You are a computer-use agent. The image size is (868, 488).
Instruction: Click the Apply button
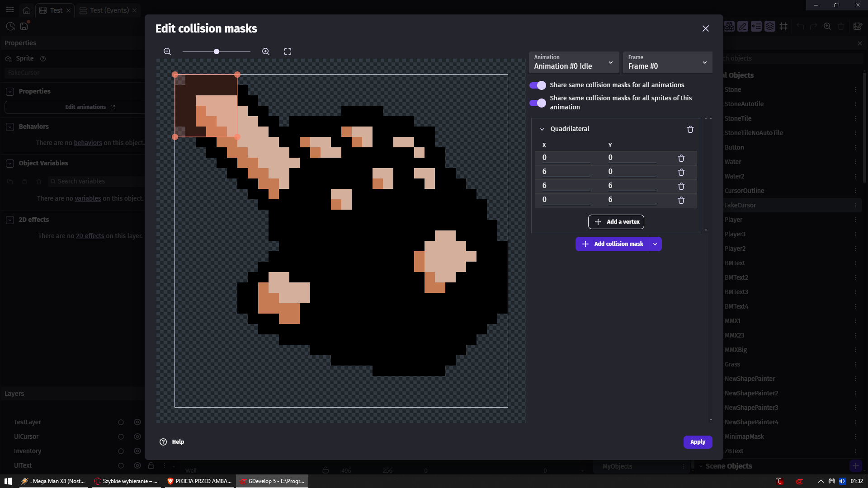[698, 442]
